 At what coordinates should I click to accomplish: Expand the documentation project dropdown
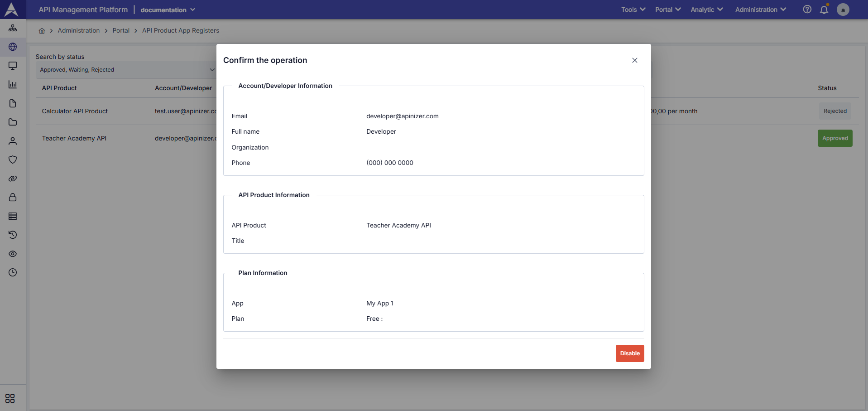[167, 9]
